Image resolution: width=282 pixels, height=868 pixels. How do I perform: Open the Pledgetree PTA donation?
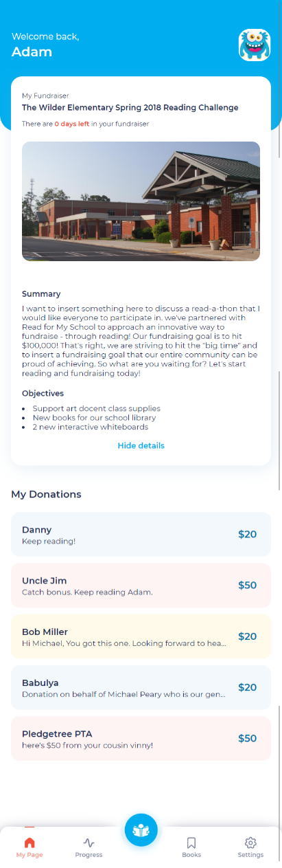point(141,738)
